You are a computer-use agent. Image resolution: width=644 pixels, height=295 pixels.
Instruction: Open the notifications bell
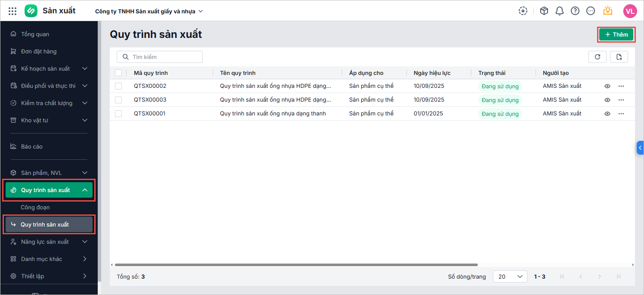(x=560, y=11)
